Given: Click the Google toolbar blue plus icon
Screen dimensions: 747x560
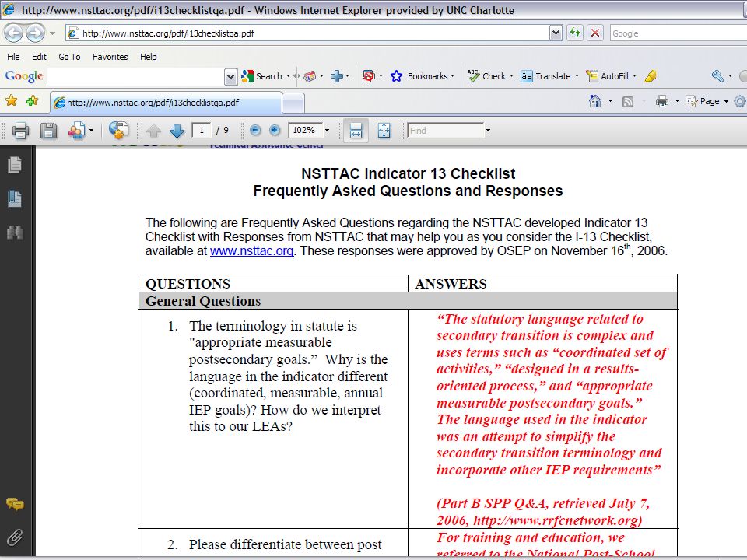Looking at the screenshot, I should (337, 76).
